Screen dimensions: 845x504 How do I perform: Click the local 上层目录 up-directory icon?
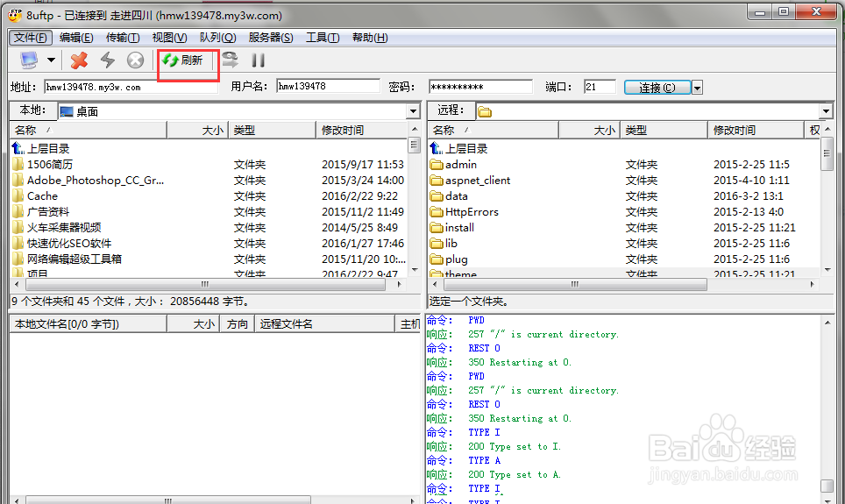point(18,148)
